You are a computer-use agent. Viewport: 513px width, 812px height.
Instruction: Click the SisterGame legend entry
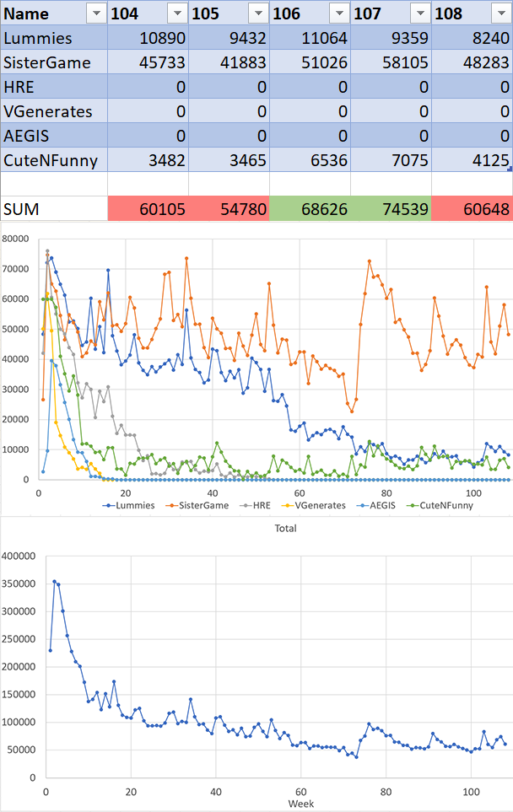(x=197, y=505)
